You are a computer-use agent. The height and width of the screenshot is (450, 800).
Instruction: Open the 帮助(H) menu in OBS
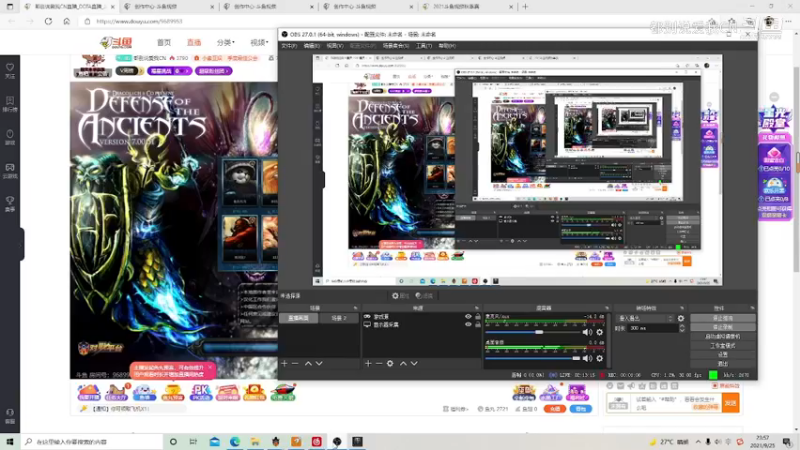tap(447, 46)
